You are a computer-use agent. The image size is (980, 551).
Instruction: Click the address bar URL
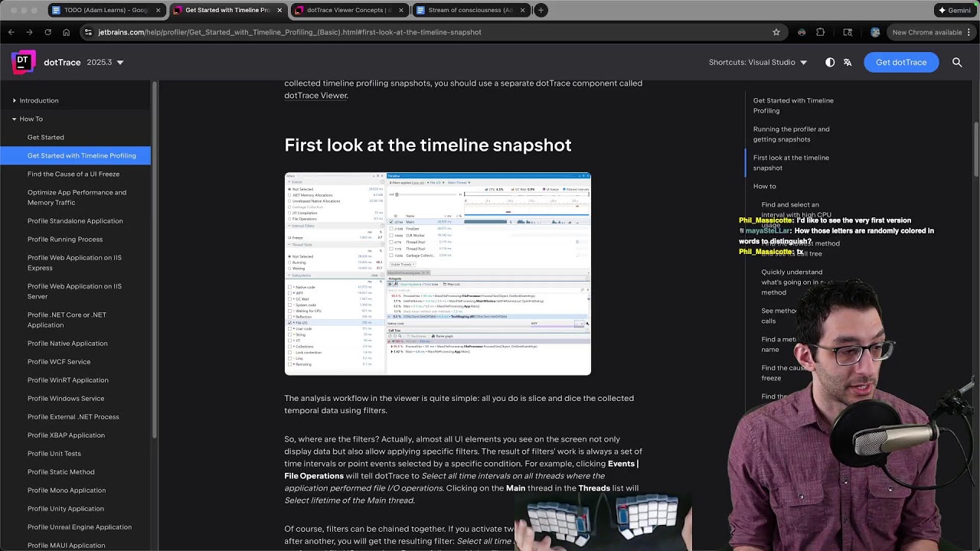[289, 32]
